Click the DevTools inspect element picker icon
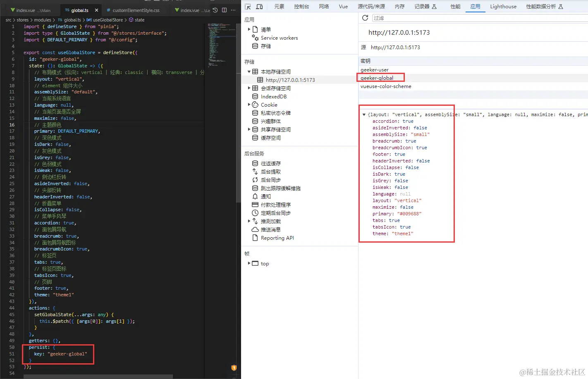The width and height of the screenshot is (588, 379). 248,7
